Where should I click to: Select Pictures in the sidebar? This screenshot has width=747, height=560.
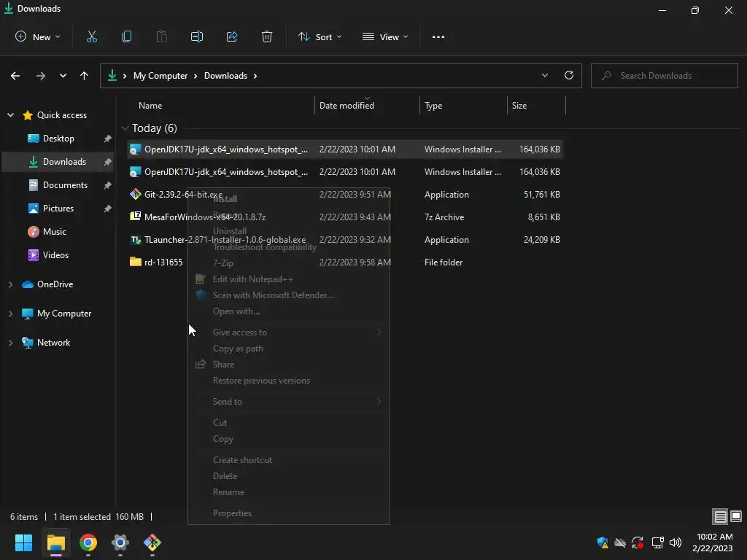(58, 209)
